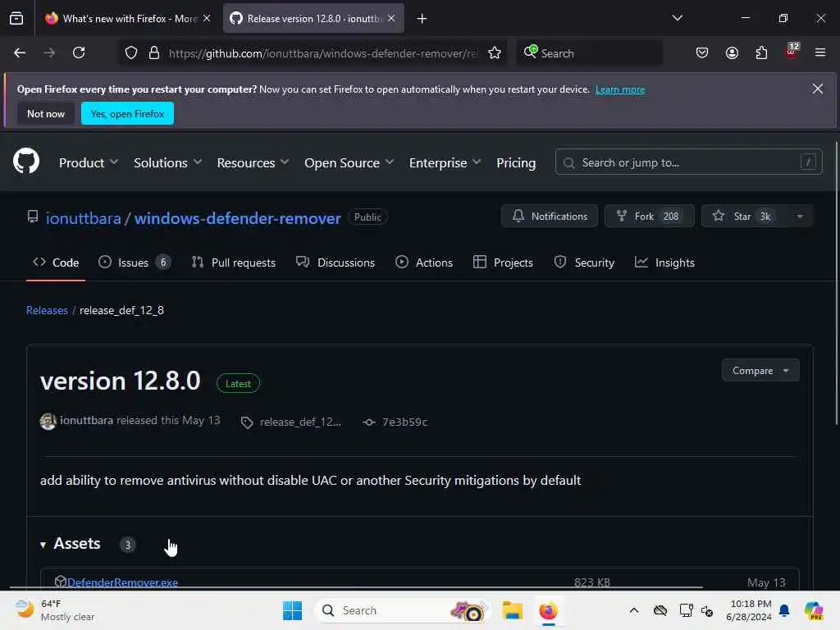Close the 'Release version 12.8.0' tab
This screenshot has width=840, height=630.
click(391, 18)
